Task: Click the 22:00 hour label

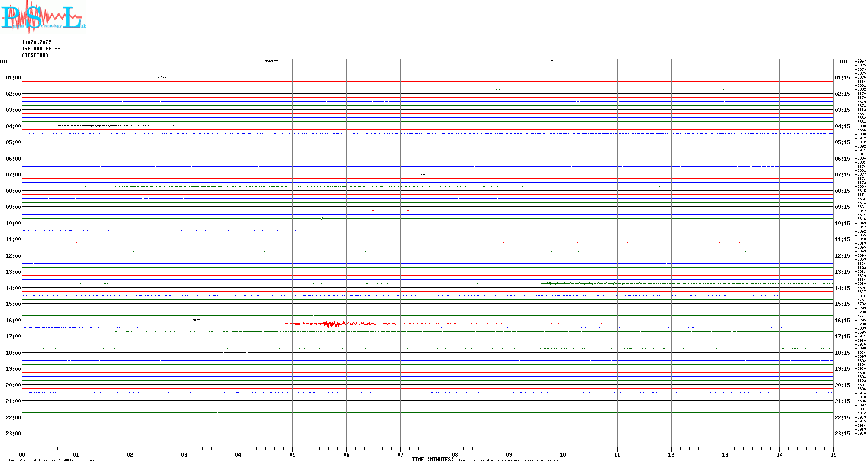Action: (x=13, y=418)
